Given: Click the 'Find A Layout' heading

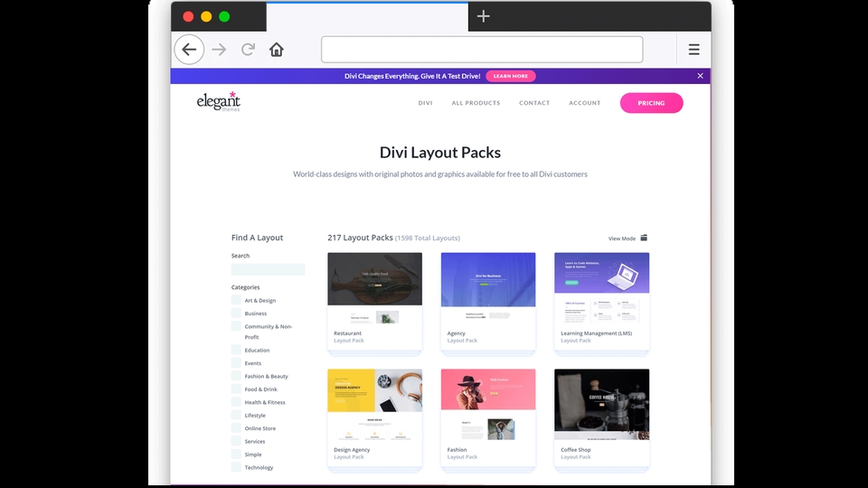Looking at the screenshot, I should (x=257, y=238).
